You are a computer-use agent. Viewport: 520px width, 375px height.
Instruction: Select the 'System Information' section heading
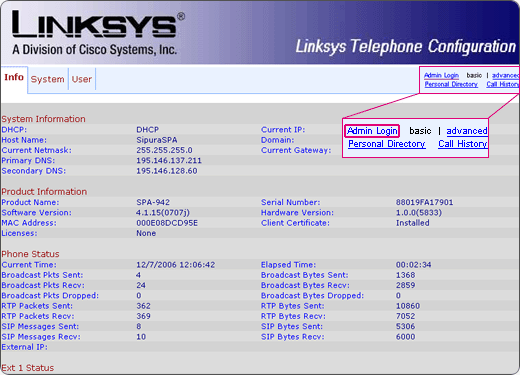(43, 119)
